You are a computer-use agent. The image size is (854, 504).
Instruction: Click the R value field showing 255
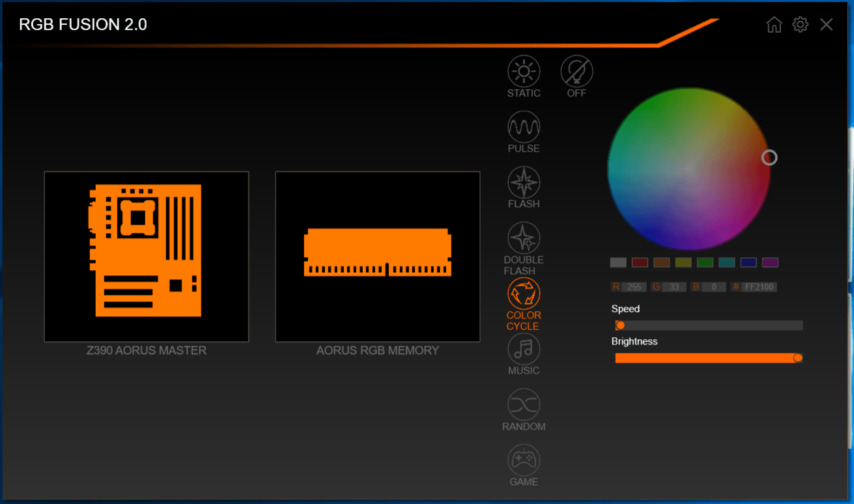click(x=634, y=287)
